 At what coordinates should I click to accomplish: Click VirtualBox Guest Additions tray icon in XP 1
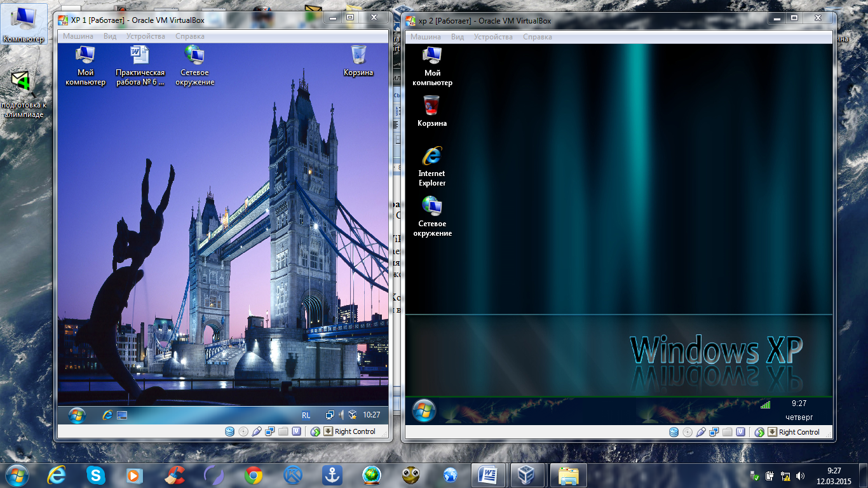tap(352, 415)
